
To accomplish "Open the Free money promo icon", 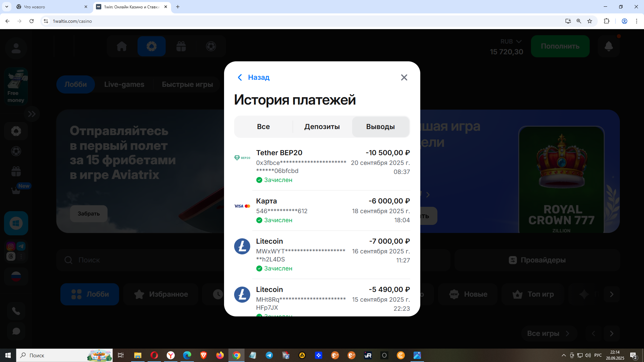I will (x=16, y=86).
